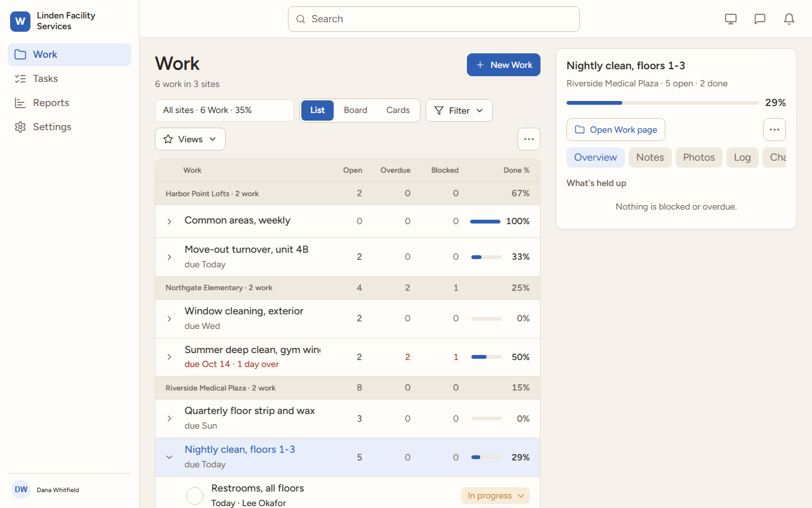The height and width of the screenshot is (508, 812).
Task: Click the Common areas 100% progress bar
Action: point(485,222)
